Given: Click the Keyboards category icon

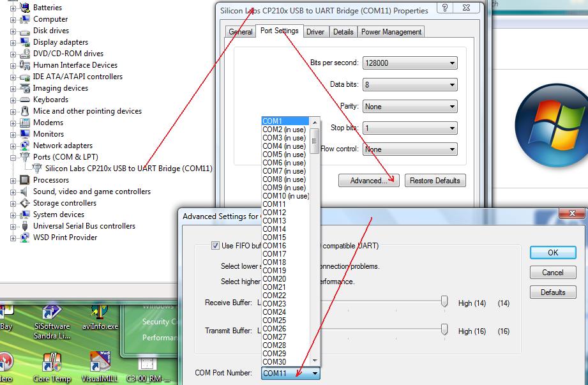Looking at the screenshot, I should (x=25, y=100).
